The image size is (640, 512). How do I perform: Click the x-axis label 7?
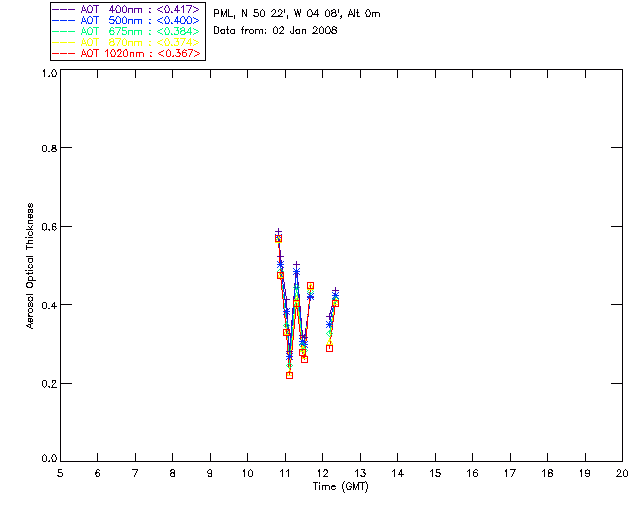point(135,473)
